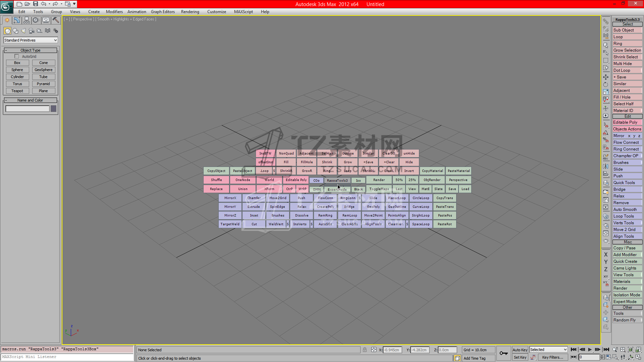644x362 pixels.
Task: Click Grow Selection in RappaTools panel
Action: point(627,50)
